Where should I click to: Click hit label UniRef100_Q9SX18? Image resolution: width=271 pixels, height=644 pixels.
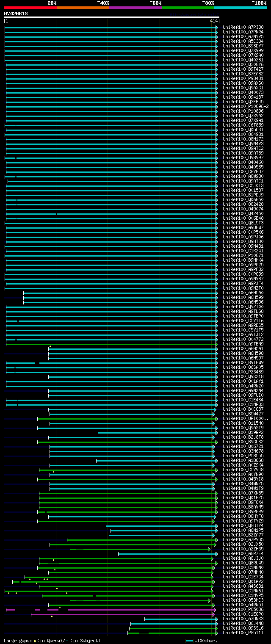[x=243, y=376]
